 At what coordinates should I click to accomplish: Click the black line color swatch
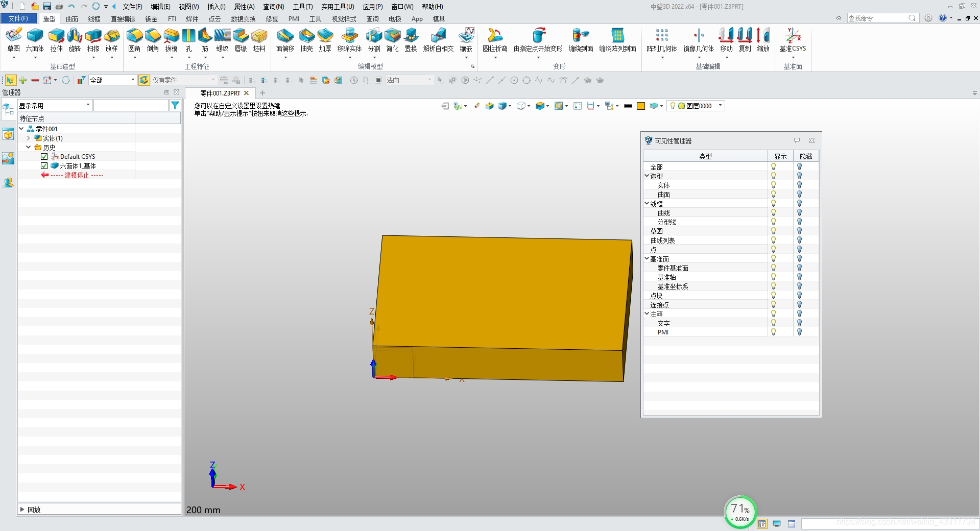628,106
